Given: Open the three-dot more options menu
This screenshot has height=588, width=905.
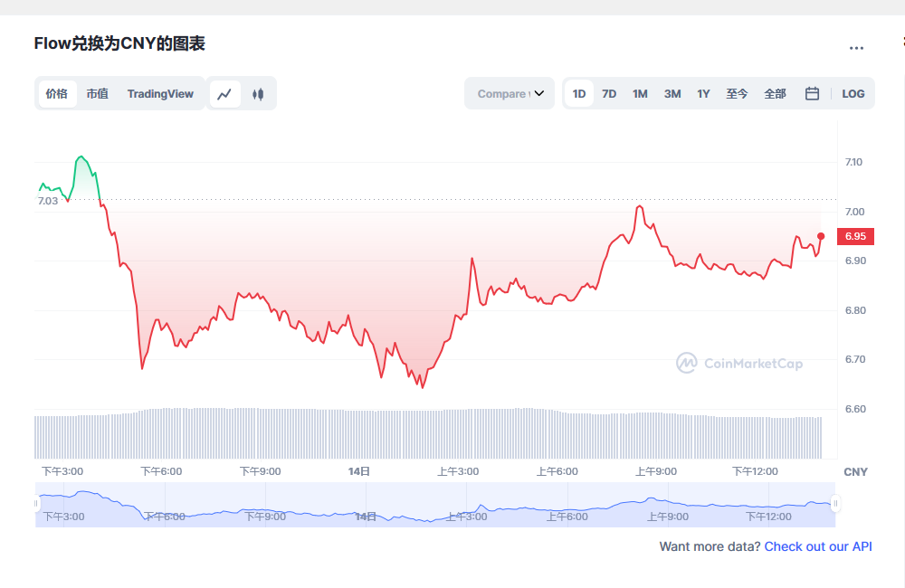Looking at the screenshot, I should 856,48.
